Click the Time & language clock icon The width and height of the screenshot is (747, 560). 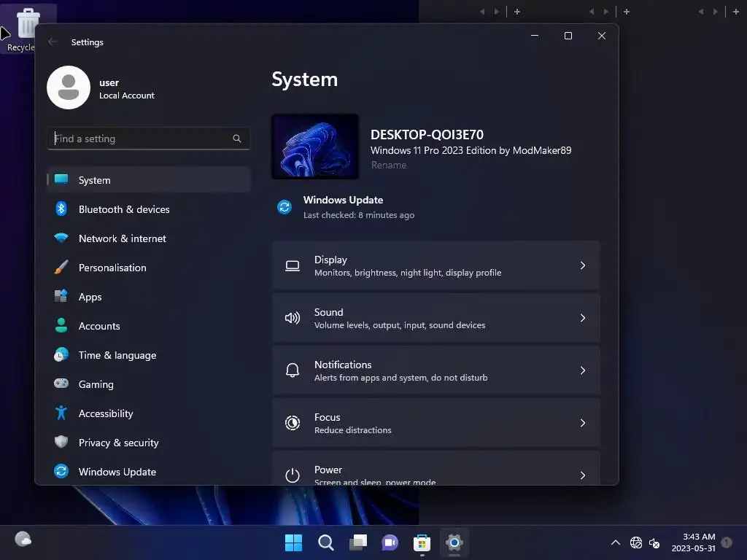pos(61,355)
